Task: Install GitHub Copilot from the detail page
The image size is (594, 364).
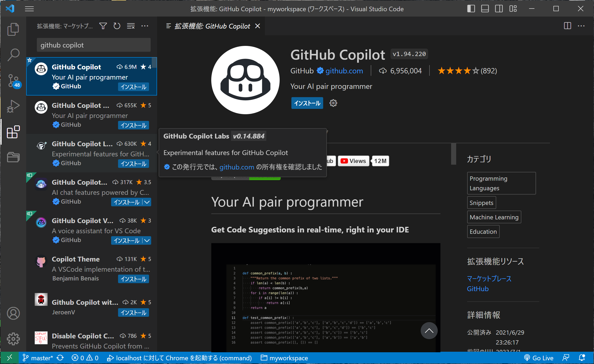Action: tap(307, 103)
